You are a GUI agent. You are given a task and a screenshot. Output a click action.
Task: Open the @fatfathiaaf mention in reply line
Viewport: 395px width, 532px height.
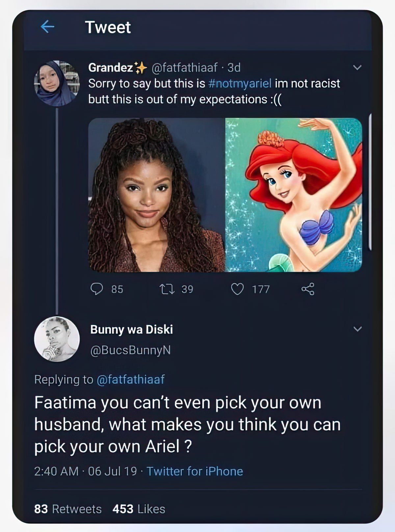click(x=131, y=380)
